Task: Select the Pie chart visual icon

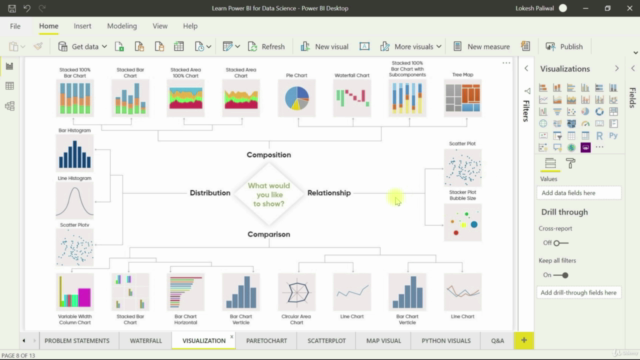Action: tap(585, 111)
